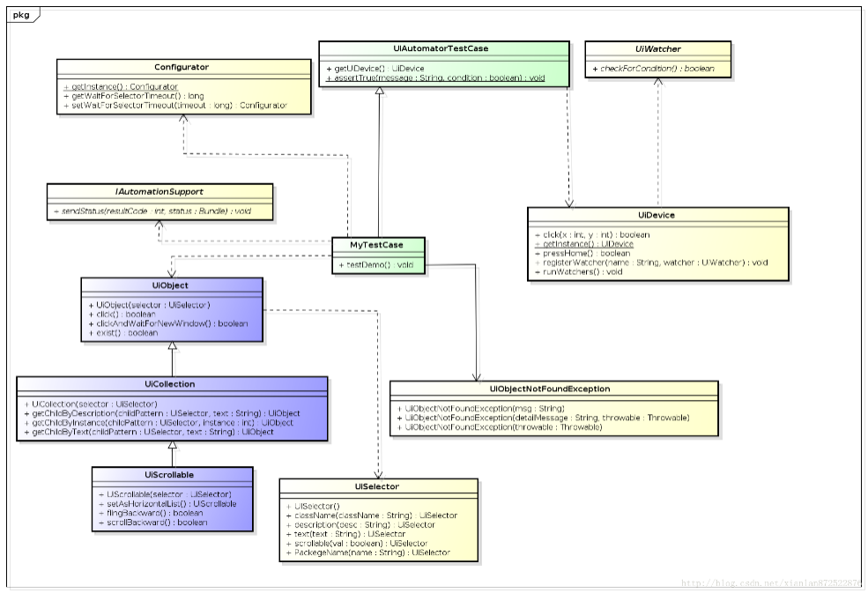
Task: Click runWatchers() : void method
Action: (579, 272)
